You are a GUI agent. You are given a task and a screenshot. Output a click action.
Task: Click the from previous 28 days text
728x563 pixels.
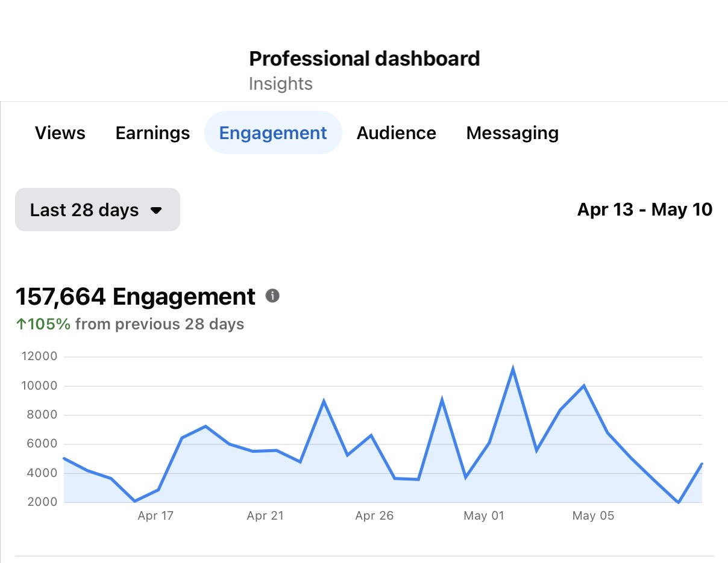160,324
